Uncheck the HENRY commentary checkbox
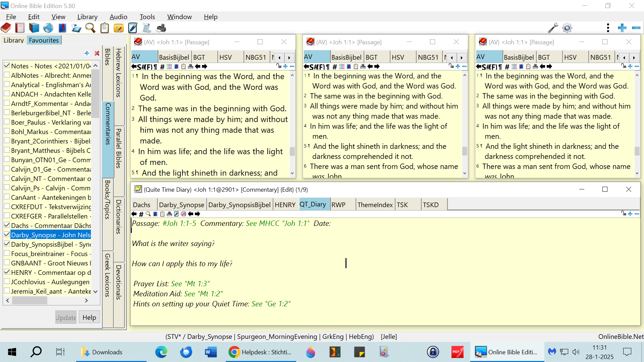Image resolution: width=644 pixels, height=362 pixels. [x=7, y=272]
